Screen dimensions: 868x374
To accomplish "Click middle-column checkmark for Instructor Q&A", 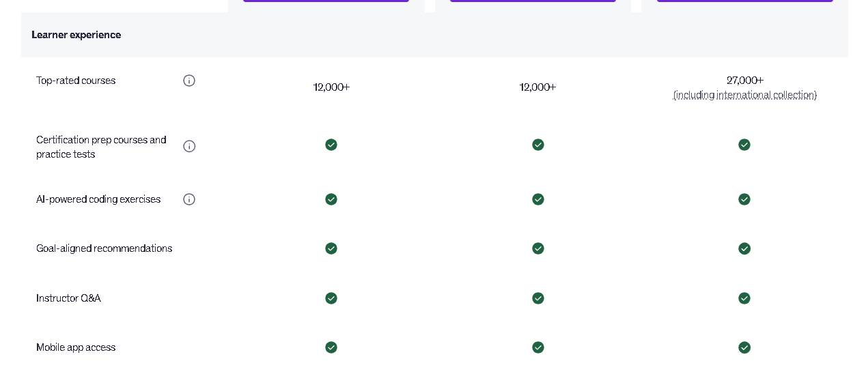I will [x=538, y=298].
